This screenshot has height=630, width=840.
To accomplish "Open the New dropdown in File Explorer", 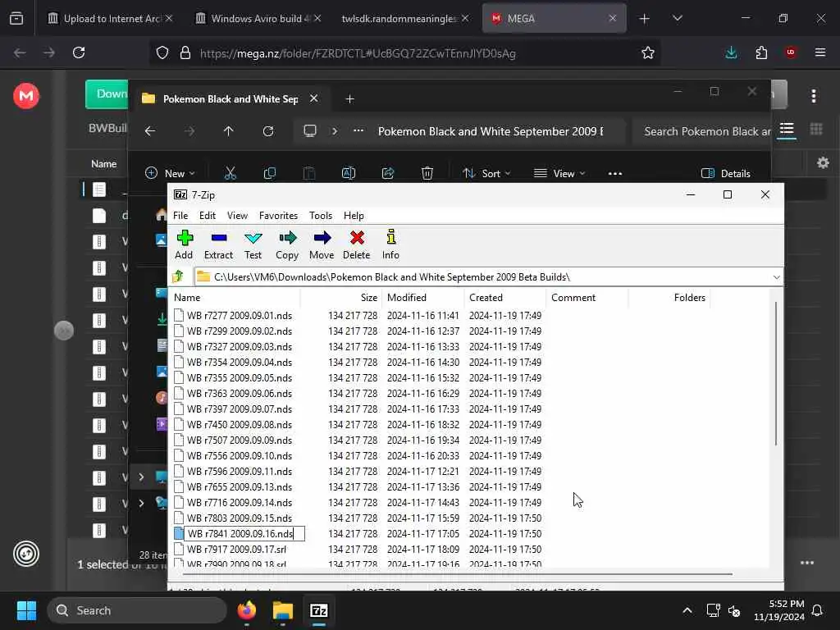I will click(171, 173).
